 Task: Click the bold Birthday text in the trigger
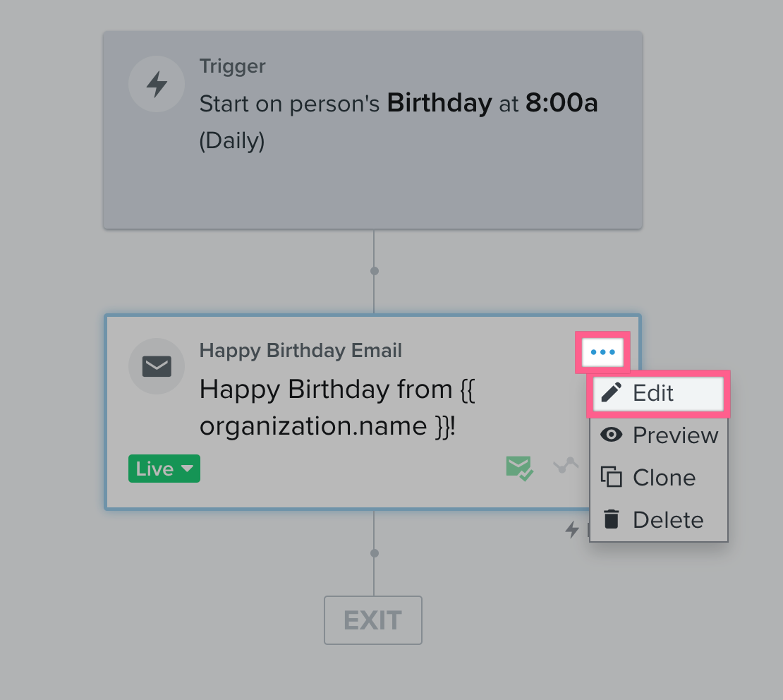pos(439,104)
